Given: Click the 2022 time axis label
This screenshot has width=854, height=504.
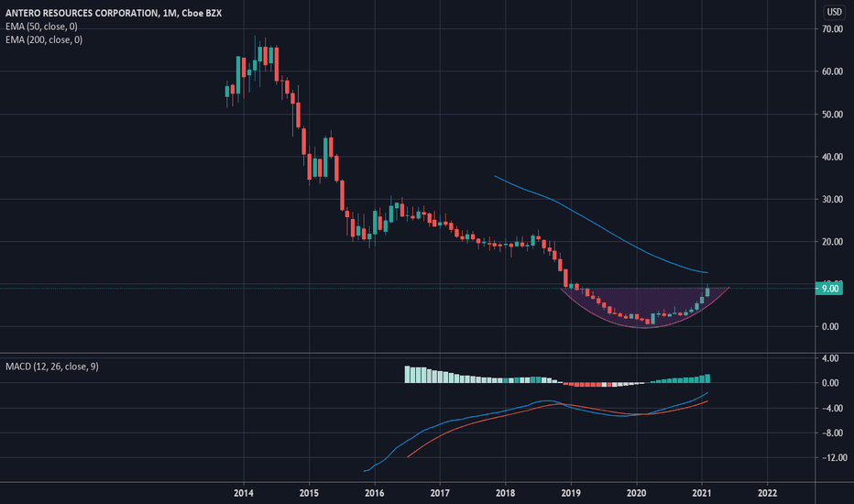Looking at the screenshot, I should coord(767,493).
